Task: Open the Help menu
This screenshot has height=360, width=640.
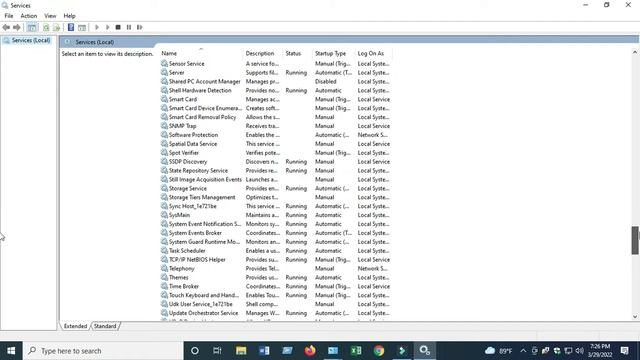Action: [69, 16]
